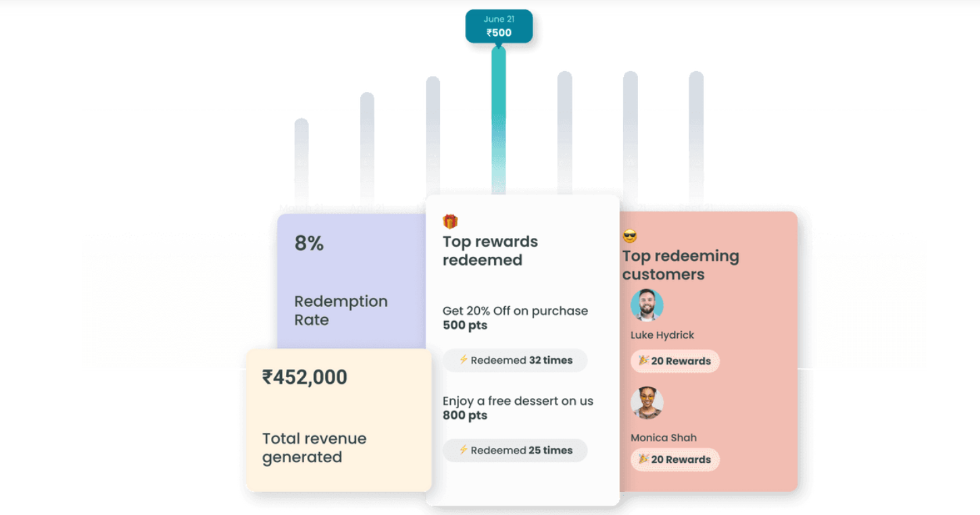Click the Redeemed 32 times badge

click(515, 360)
